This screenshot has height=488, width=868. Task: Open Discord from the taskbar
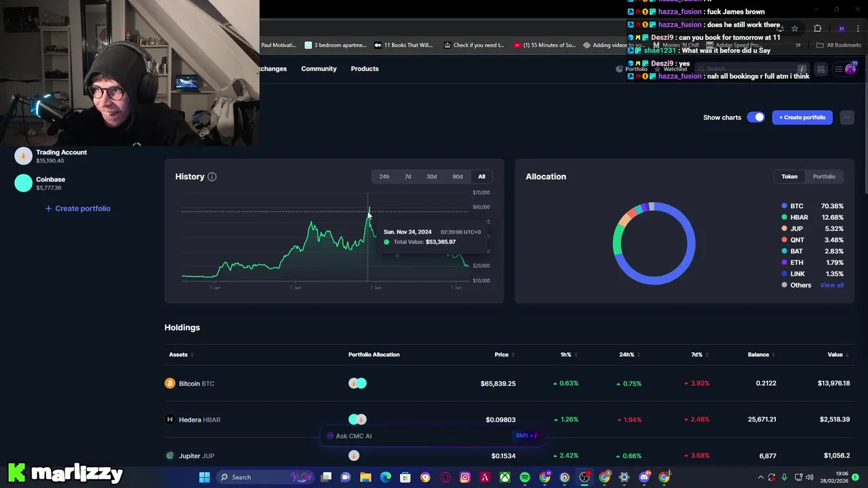[x=644, y=477]
